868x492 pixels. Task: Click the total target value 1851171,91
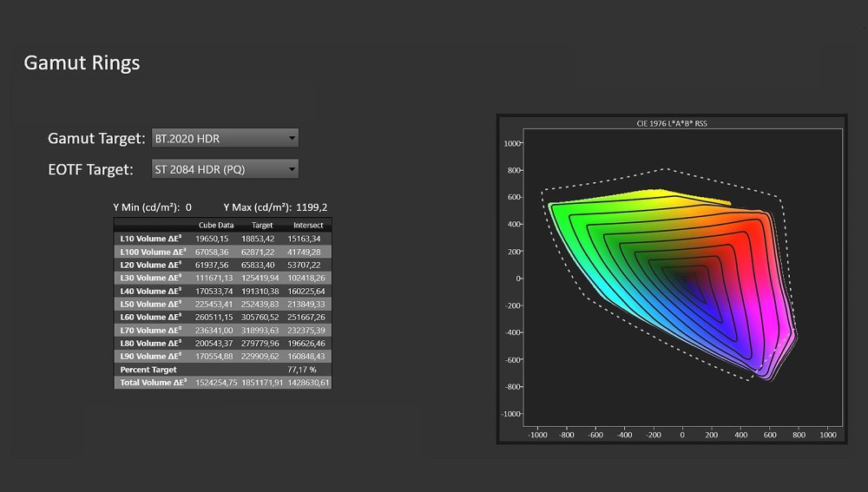(262, 383)
